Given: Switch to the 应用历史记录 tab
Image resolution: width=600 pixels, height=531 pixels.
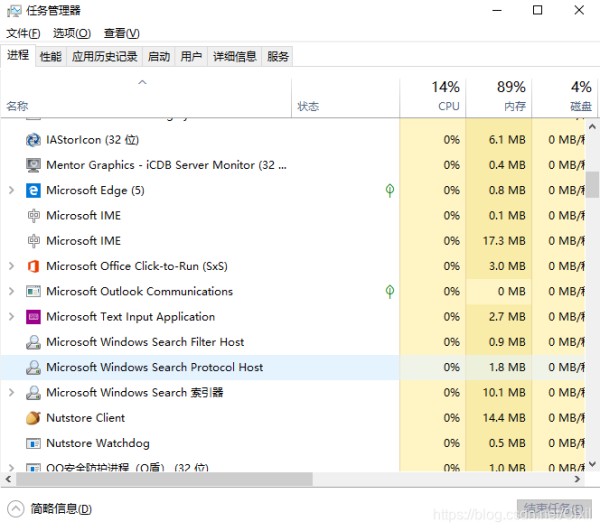Looking at the screenshot, I should point(104,57).
